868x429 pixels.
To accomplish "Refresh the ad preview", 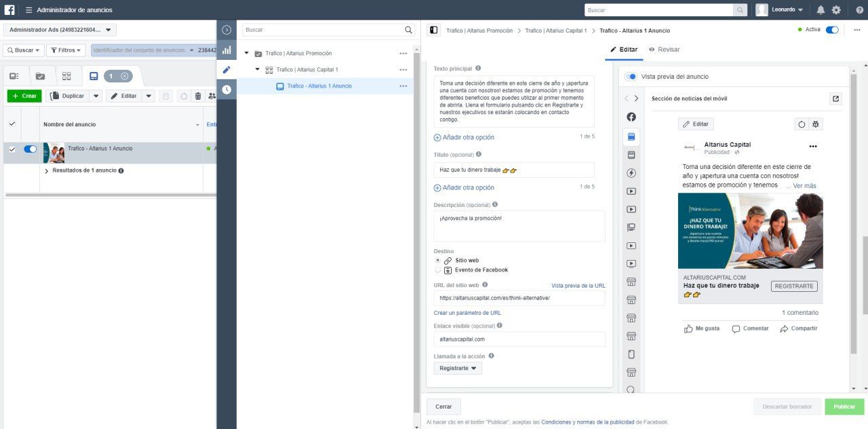I will tap(802, 124).
